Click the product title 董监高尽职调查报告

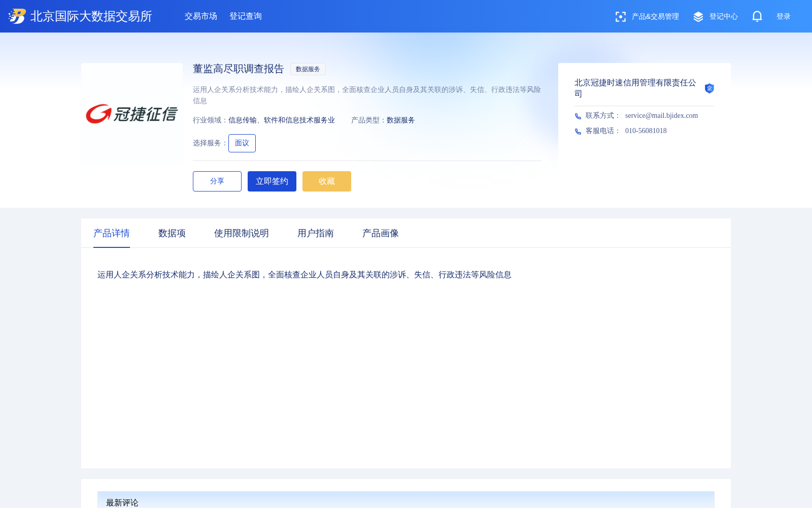pyautogui.click(x=239, y=69)
